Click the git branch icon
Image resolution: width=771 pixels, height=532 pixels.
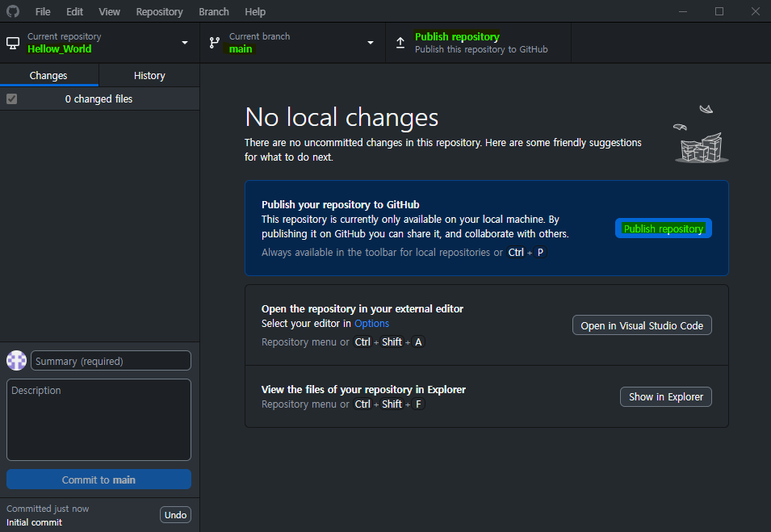click(215, 43)
